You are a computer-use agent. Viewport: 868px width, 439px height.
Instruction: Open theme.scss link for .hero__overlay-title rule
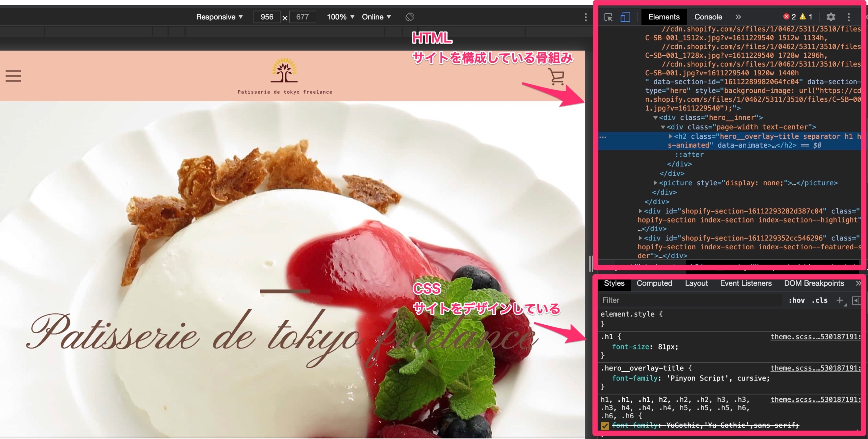[815, 368]
